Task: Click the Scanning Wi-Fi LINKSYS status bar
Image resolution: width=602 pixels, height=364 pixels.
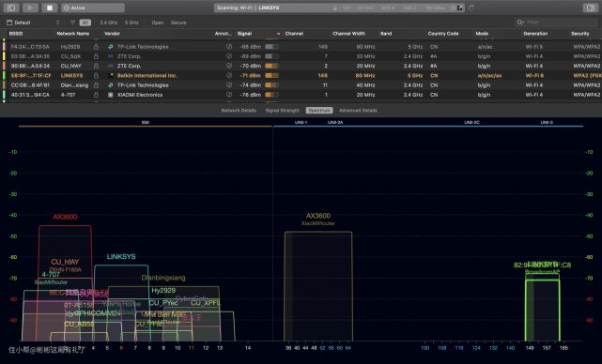Action: pos(339,8)
